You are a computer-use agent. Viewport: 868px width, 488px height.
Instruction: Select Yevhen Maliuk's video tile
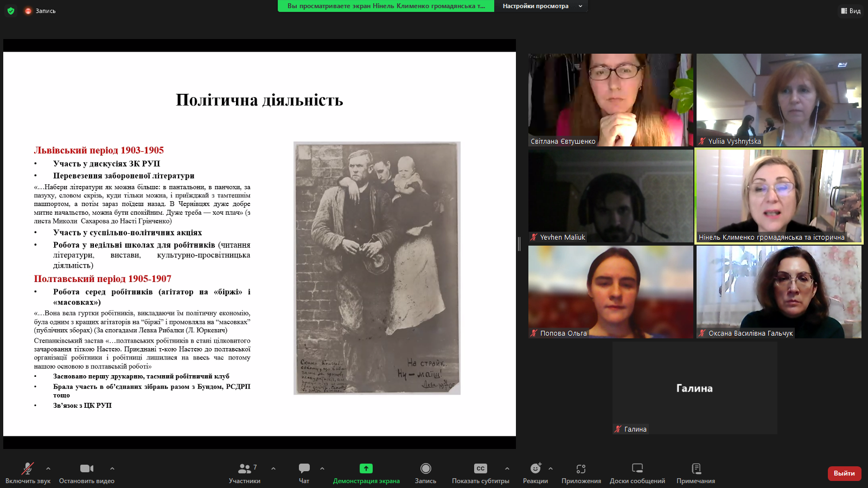click(610, 196)
